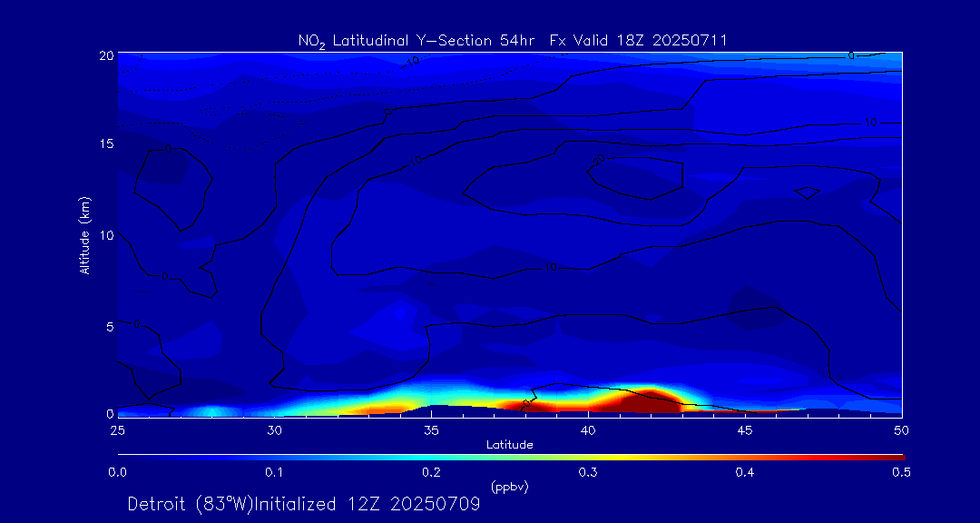
Task: Click latitude tick label "45"
Action: click(x=745, y=430)
